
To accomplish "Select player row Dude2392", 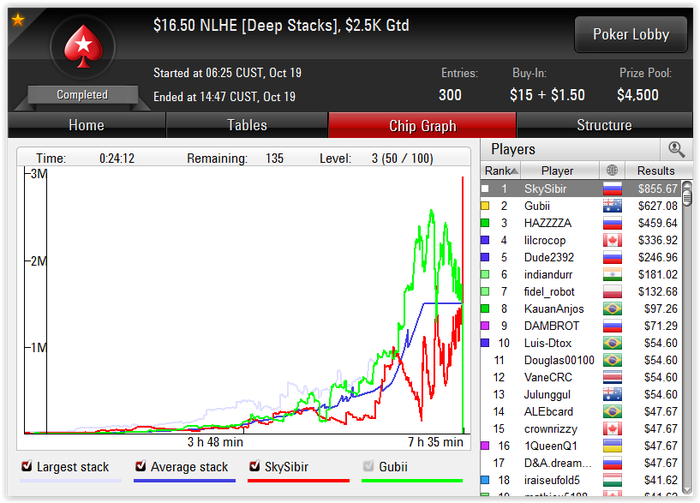I will [x=582, y=257].
